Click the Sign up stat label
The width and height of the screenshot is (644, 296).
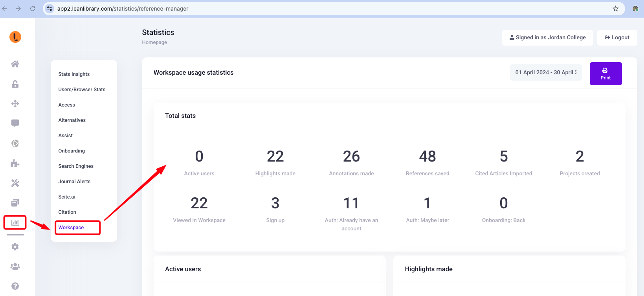click(x=275, y=221)
